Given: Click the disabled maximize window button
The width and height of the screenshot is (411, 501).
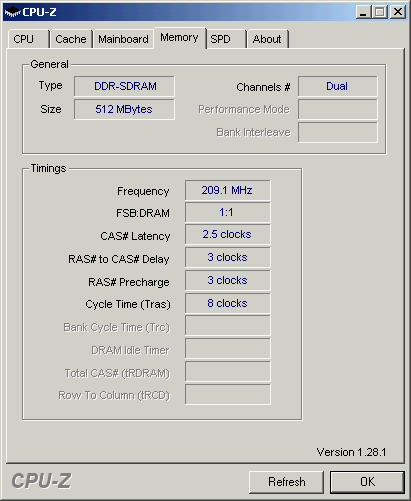Looking at the screenshot, I should (380, 12).
